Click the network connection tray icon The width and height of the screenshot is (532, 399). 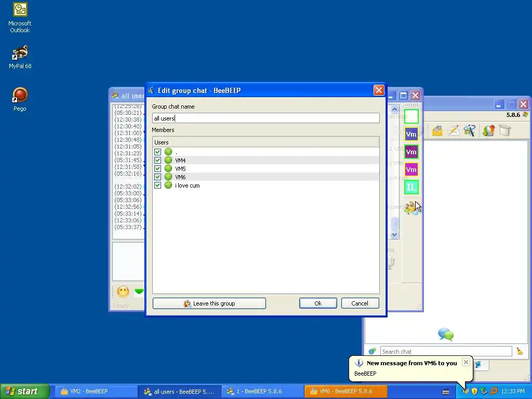(484, 391)
